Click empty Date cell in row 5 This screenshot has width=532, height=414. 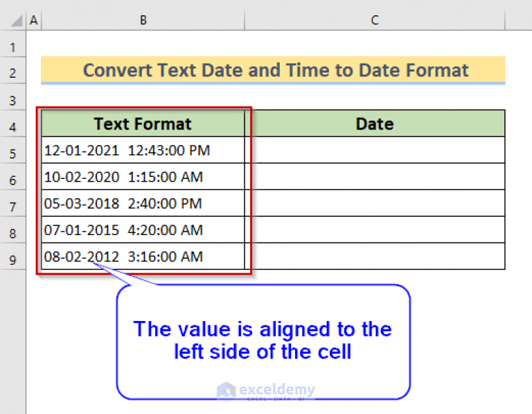pyautogui.click(x=375, y=150)
